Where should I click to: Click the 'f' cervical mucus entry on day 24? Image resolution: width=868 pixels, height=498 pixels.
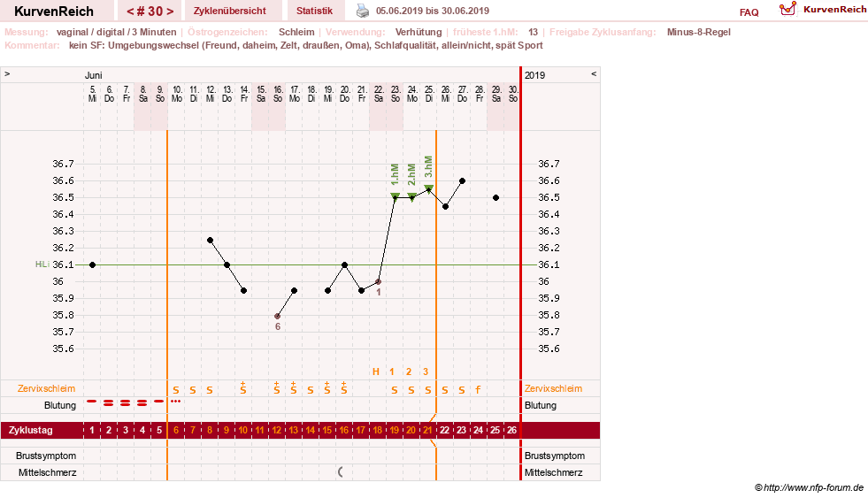pyautogui.click(x=479, y=389)
